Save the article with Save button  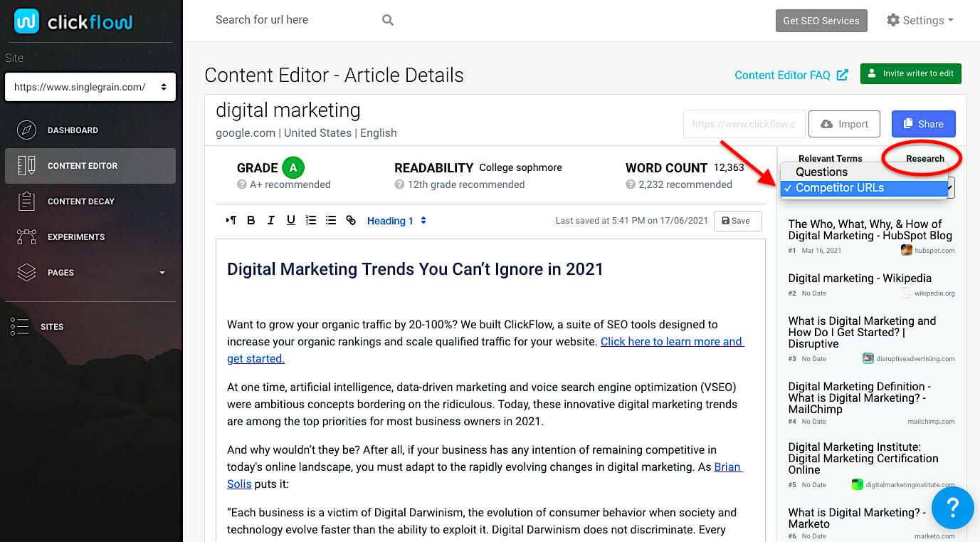pos(737,221)
